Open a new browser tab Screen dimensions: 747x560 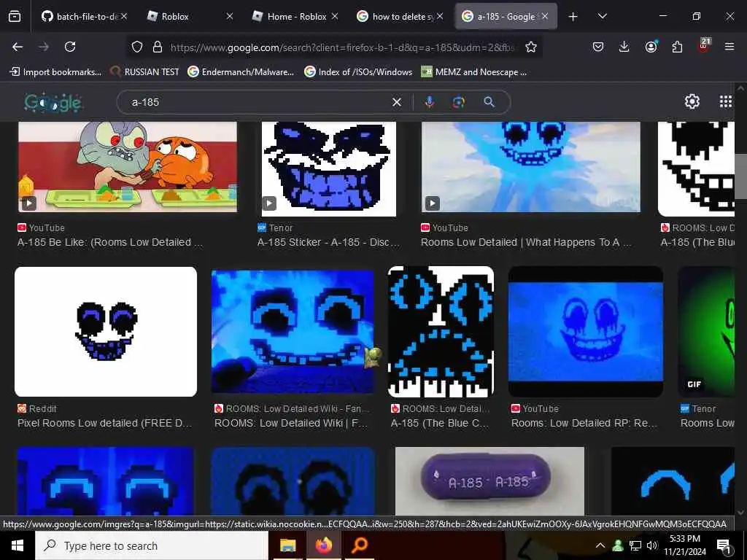pyautogui.click(x=573, y=17)
